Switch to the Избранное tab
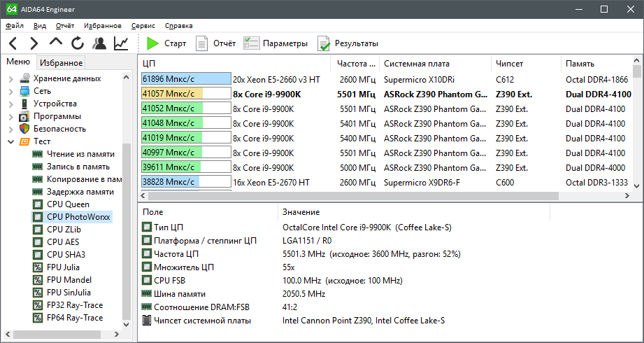The width and height of the screenshot is (644, 343). coord(61,62)
